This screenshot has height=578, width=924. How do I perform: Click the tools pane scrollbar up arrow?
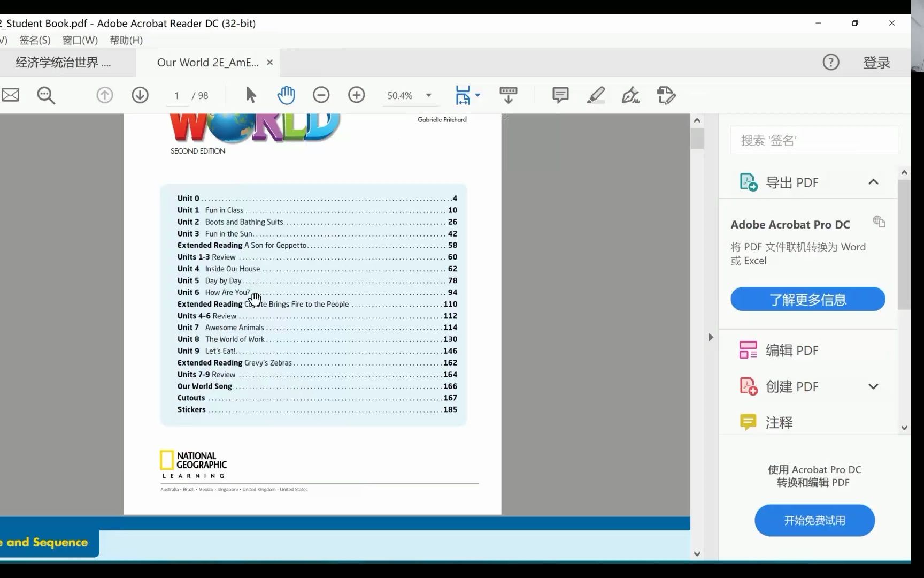[x=904, y=172]
